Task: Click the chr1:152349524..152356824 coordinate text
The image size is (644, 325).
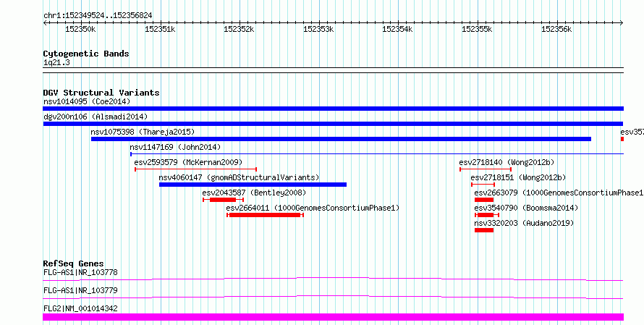Action: pos(98,15)
